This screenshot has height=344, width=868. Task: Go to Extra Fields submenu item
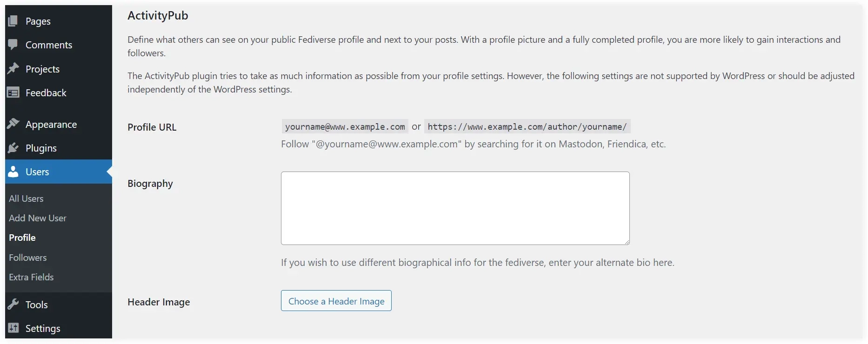tap(31, 277)
